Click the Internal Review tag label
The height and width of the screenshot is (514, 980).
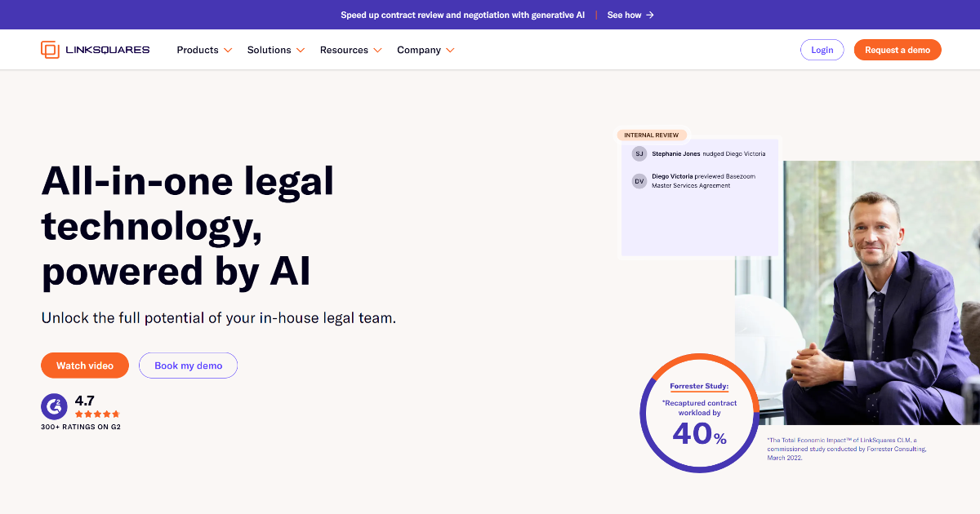(651, 135)
